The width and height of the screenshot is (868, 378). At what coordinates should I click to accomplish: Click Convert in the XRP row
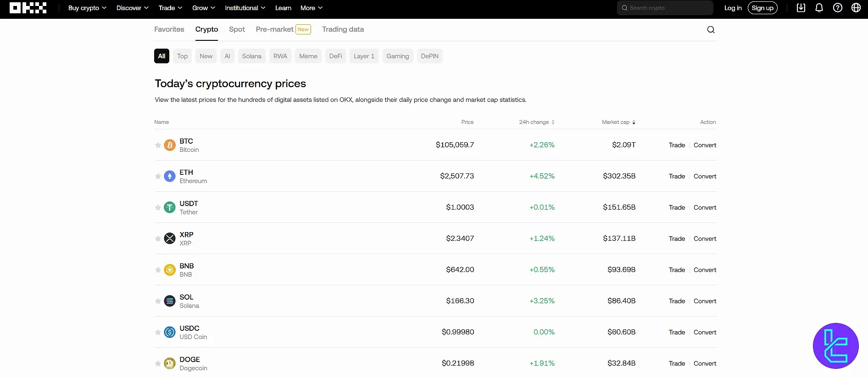pos(705,239)
